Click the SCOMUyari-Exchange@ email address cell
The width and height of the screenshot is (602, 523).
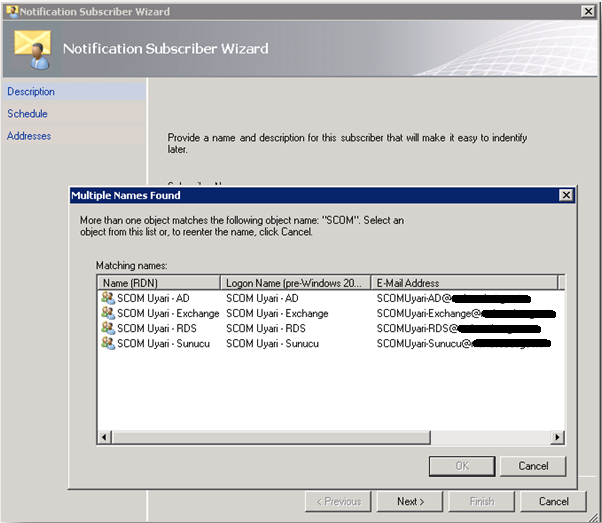(466, 313)
